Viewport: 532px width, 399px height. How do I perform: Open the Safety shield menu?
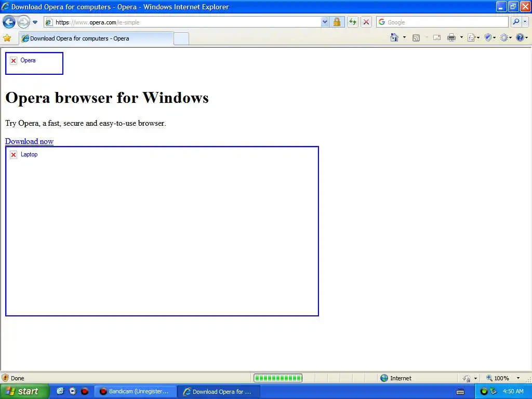(490, 37)
